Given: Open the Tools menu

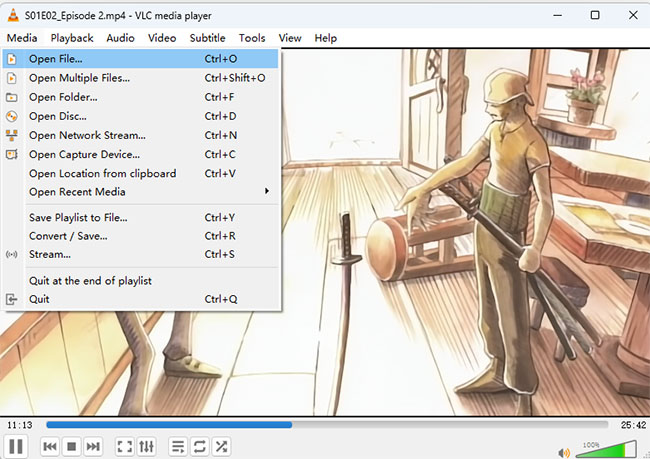Looking at the screenshot, I should (252, 38).
